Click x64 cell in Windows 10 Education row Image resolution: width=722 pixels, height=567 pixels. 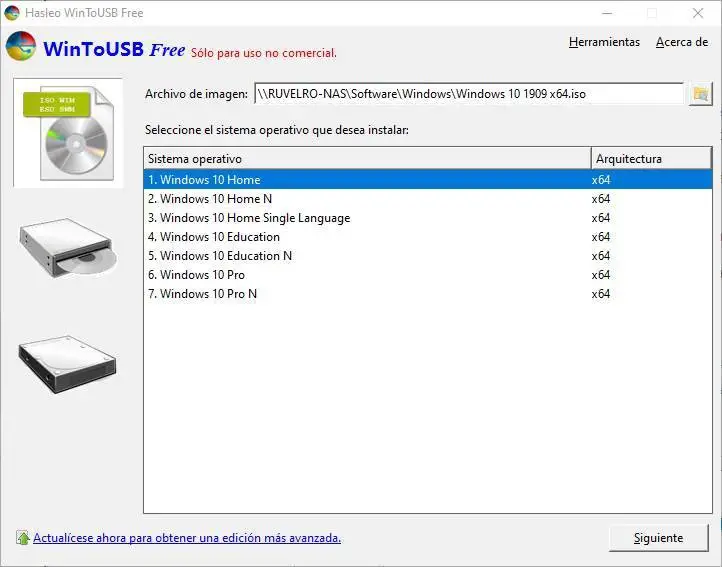click(601, 237)
